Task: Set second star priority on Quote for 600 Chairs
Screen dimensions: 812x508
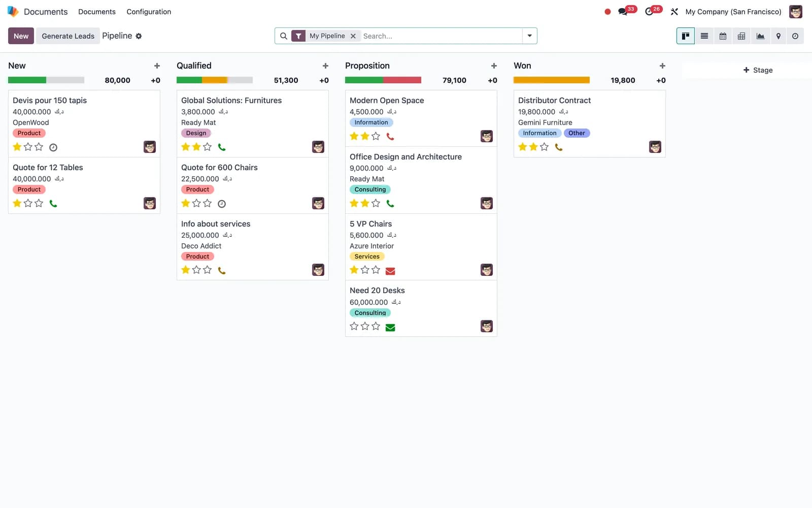Action: click(x=197, y=203)
